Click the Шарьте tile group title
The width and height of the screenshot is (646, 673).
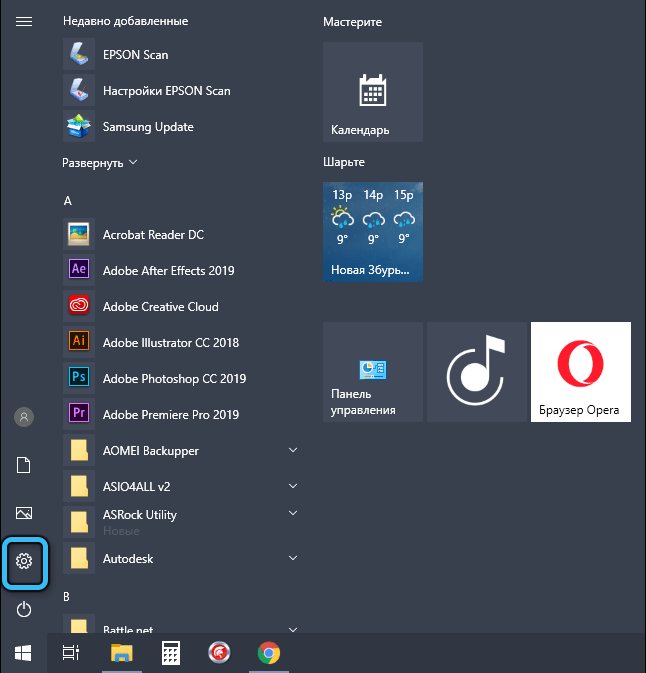pos(344,162)
